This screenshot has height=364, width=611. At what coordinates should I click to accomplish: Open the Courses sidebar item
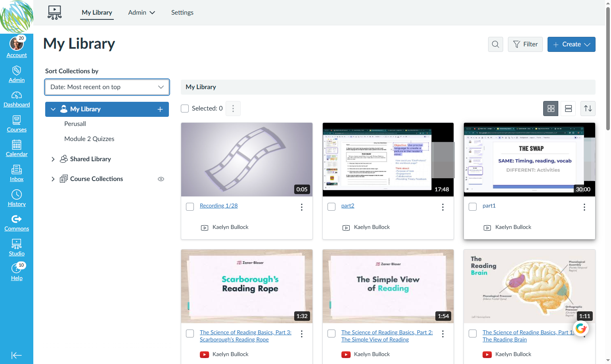click(x=17, y=124)
